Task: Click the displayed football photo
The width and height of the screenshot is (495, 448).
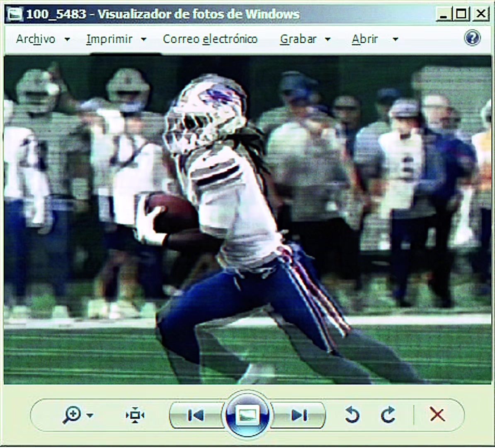Action: click(247, 220)
